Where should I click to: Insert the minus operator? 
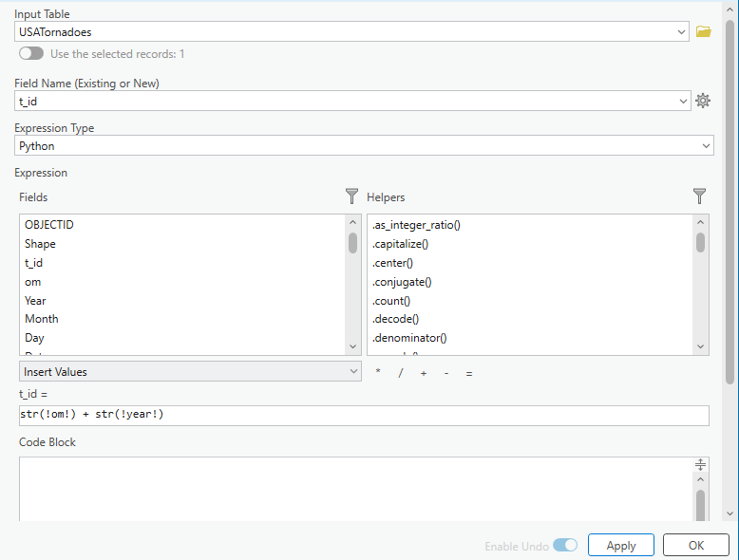[x=446, y=373]
